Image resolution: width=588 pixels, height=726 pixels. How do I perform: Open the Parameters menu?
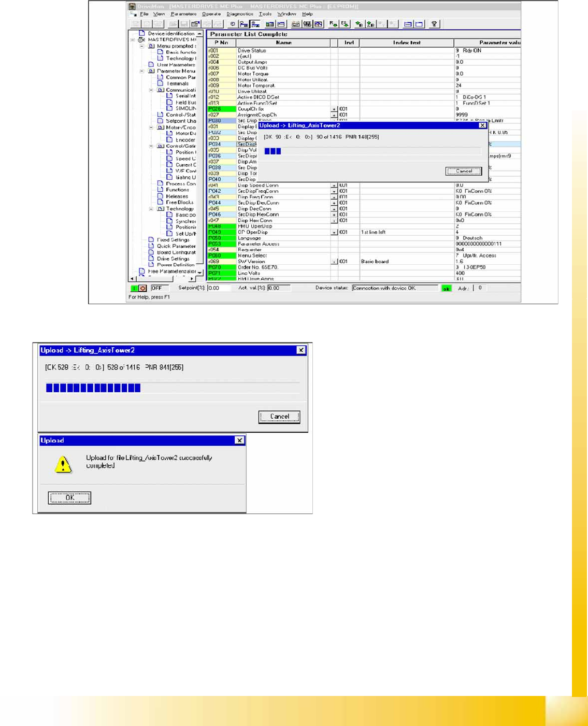tap(183, 14)
